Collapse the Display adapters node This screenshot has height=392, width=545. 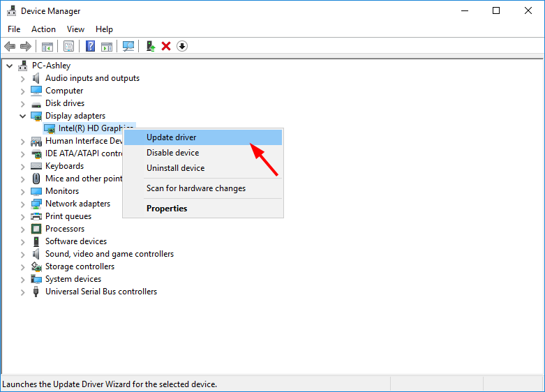click(x=23, y=116)
